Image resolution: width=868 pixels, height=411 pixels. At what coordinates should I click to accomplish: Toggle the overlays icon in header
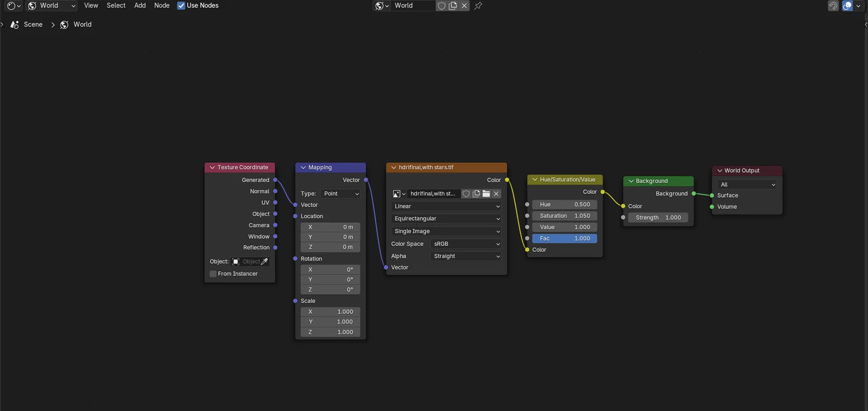[x=847, y=6]
